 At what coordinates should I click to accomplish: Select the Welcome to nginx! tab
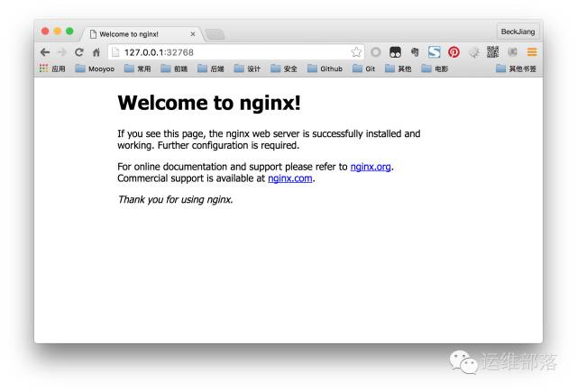click(x=142, y=34)
